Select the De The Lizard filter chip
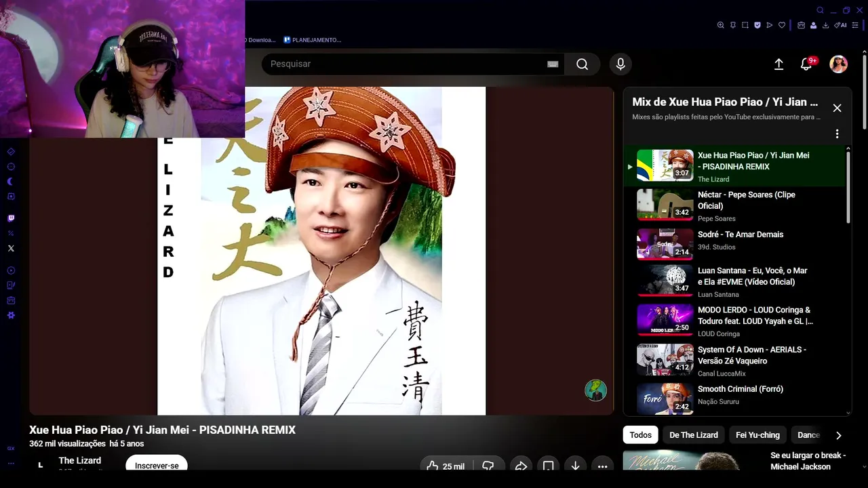Viewport: 868px width, 488px height. tap(694, 435)
